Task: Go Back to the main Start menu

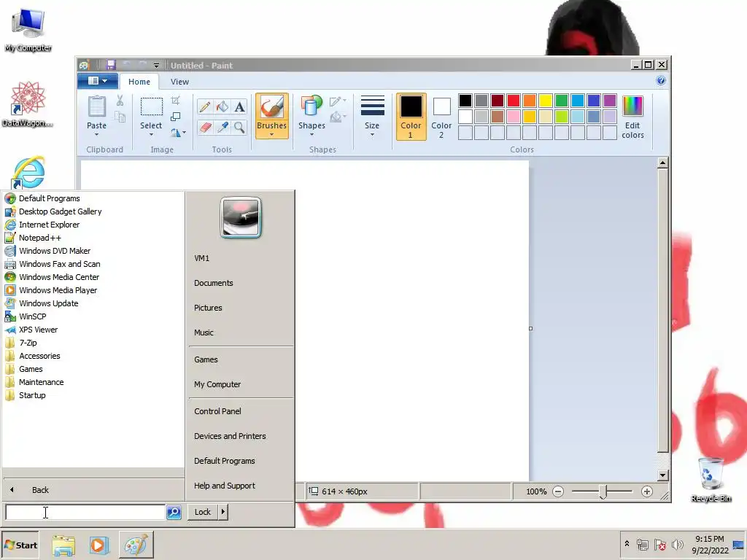Action: point(41,489)
